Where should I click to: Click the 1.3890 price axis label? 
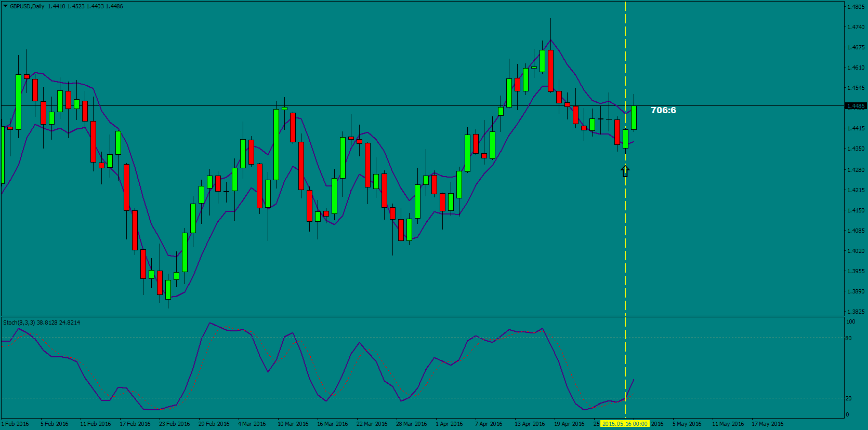pos(856,291)
